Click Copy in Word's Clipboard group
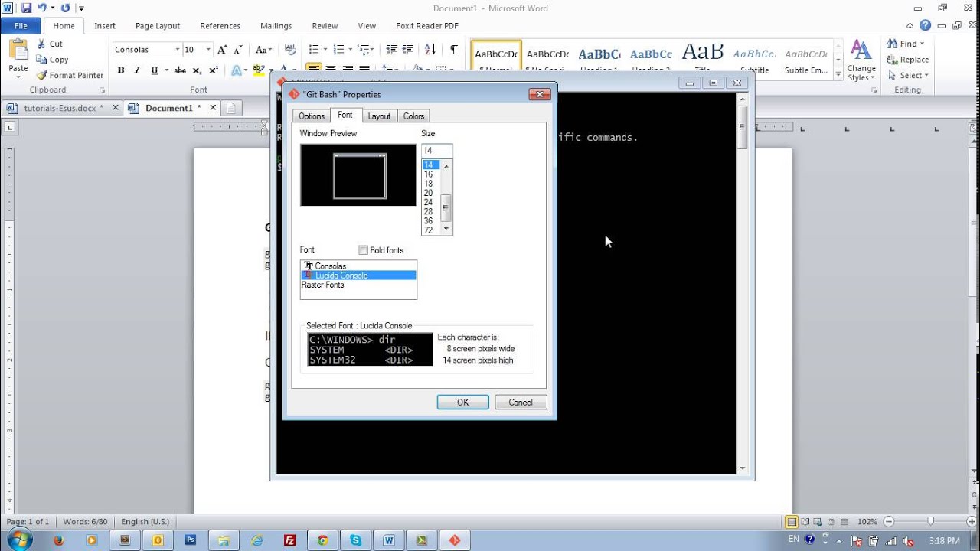Image resolution: width=980 pixels, height=551 pixels. click(x=52, y=60)
